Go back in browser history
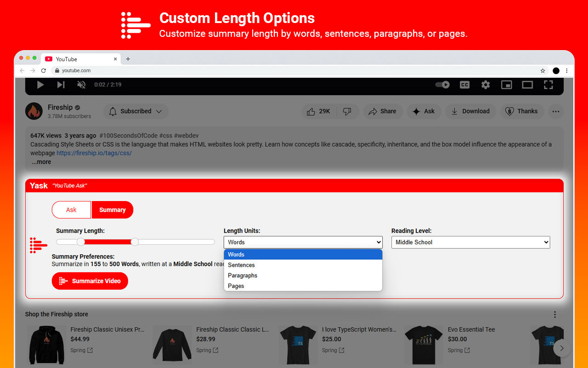Screen dimensions: 588x368 [x=22, y=71]
